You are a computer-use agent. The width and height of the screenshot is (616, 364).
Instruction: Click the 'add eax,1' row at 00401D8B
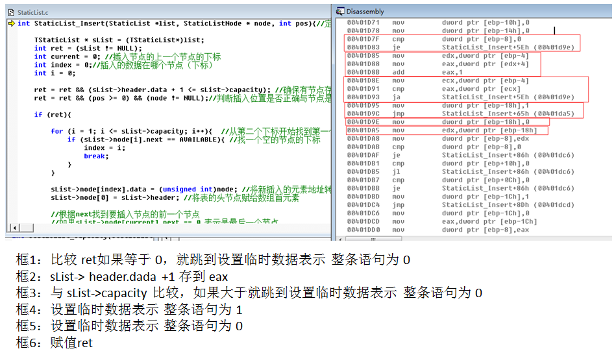(404, 72)
